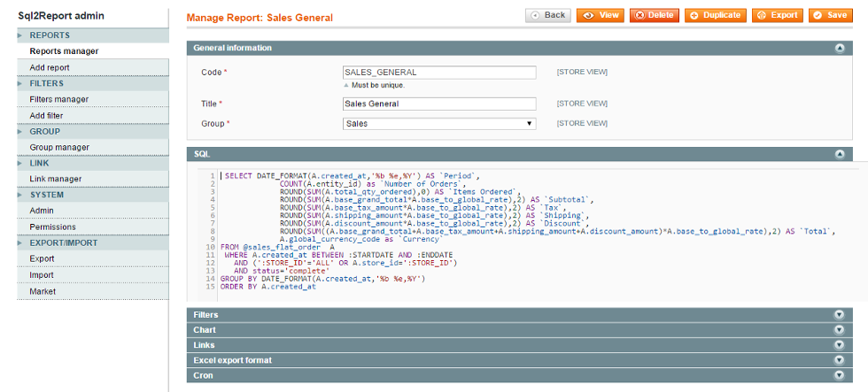Image resolution: width=868 pixels, height=392 pixels.
Task: Collapse the SQL section arrow
Action: 840,154
